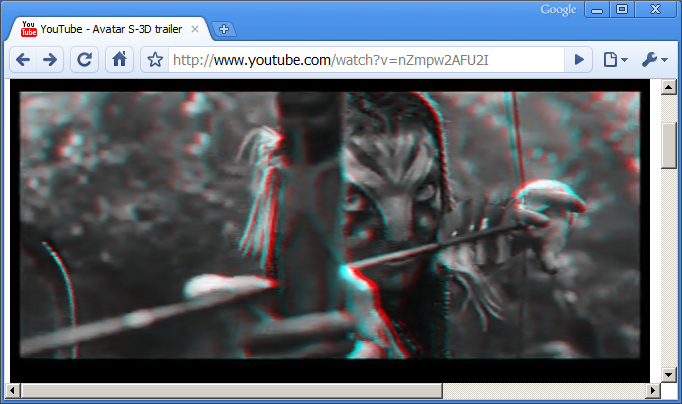Click the horizontal scrollbar left arrow
The height and width of the screenshot is (404, 682).
tap(15, 389)
